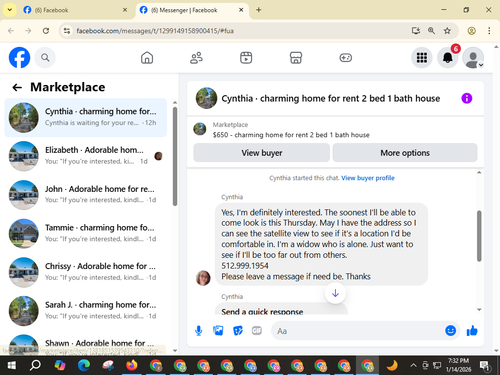
Task: Click the message input field Aa
Action: tap(357, 331)
